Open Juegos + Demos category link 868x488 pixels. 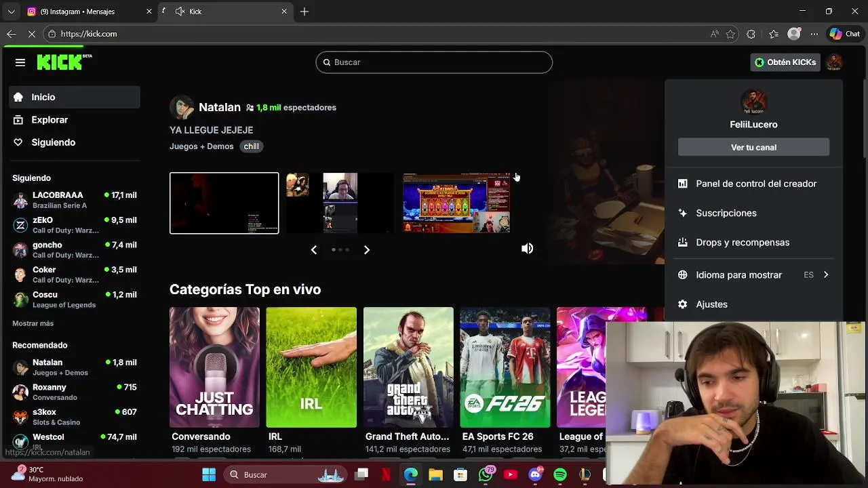(x=201, y=146)
